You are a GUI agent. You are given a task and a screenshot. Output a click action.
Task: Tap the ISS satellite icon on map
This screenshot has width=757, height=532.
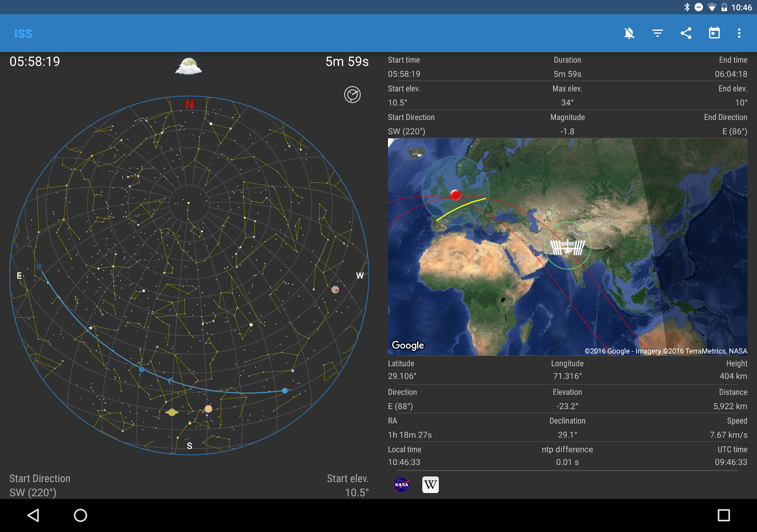pos(567,247)
